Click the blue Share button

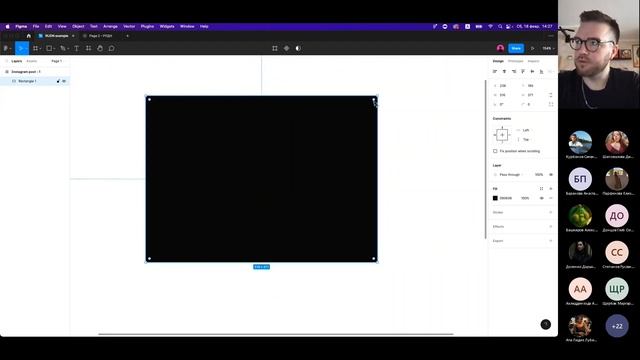[x=516, y=48]
